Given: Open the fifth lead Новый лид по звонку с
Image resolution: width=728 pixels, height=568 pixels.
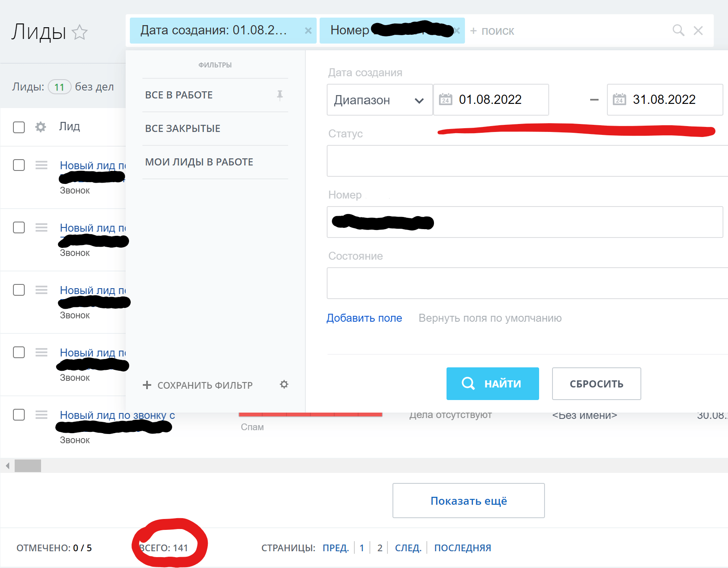Looking at the screenshot, I should 117,415.
